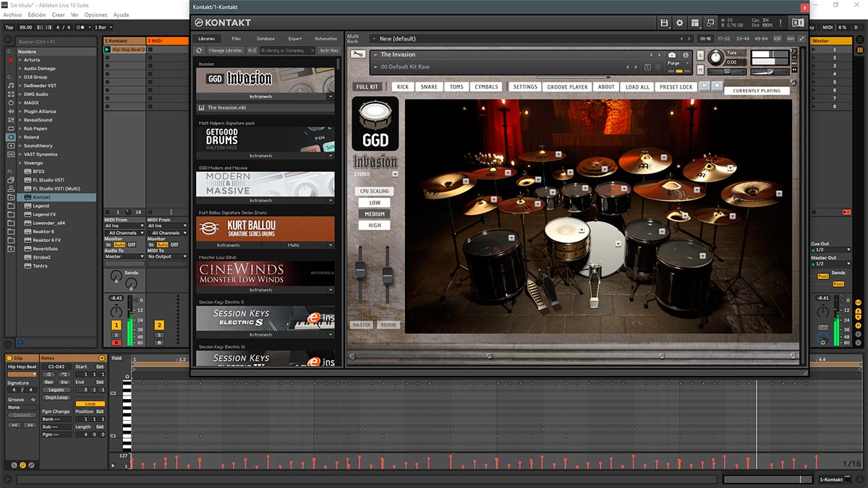
Task: Click the Kontakt save icon
Action: click(x=664, y=23)
